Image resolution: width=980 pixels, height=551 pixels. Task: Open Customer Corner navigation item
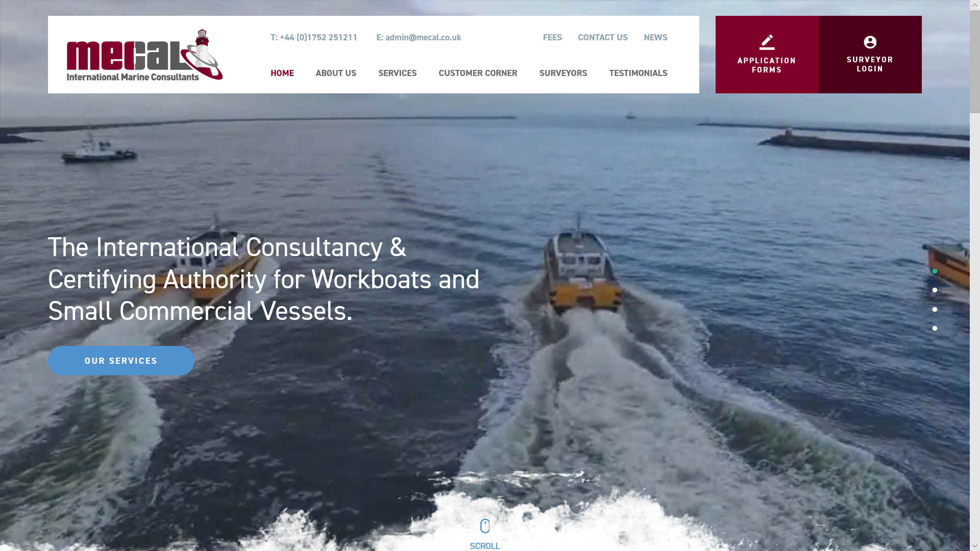pos(478,73)
